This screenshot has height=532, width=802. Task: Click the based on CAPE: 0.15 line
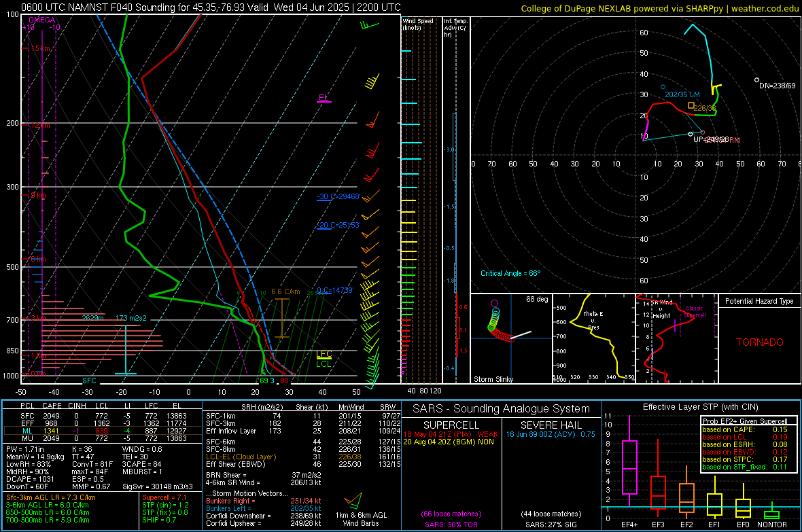(x=745, y=429)
